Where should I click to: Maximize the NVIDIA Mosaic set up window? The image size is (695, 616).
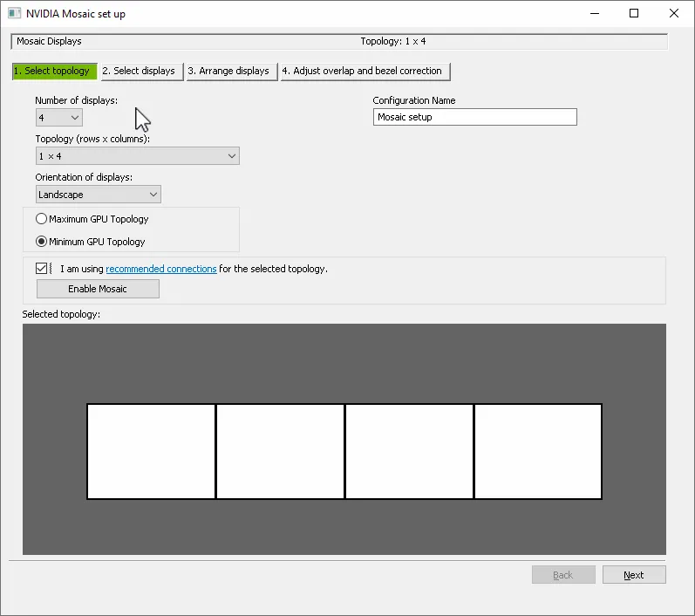pyautogui.click(x=634, y=13)
